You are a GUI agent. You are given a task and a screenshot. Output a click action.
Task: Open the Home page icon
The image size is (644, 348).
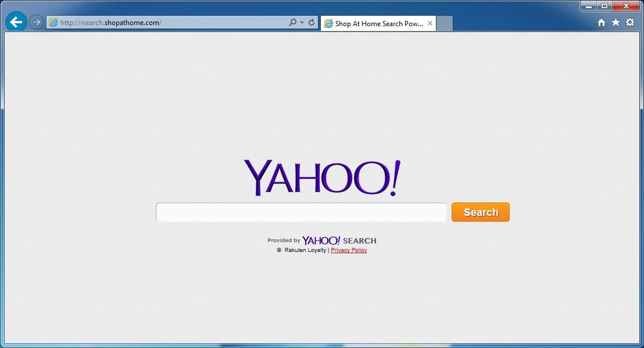602,23
